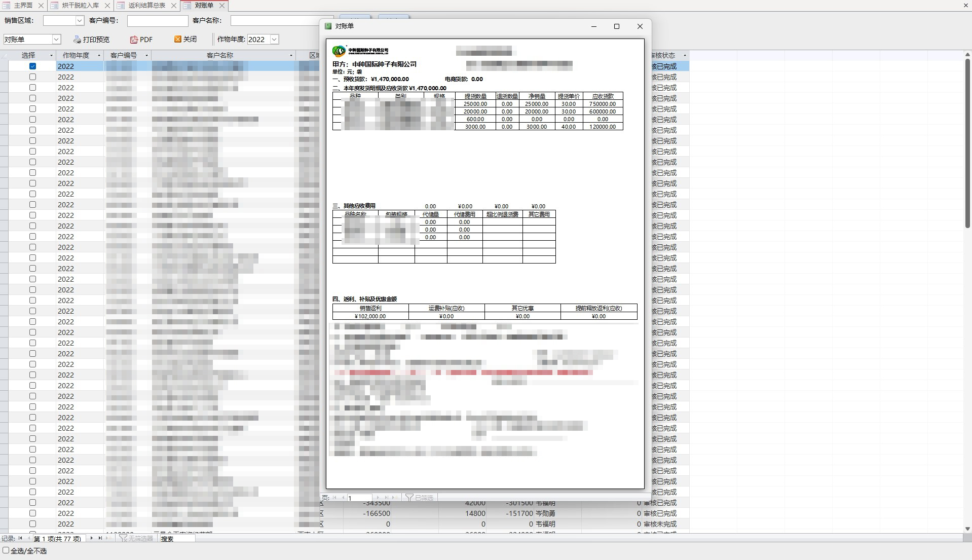Click the form icon on the 烘干脱粒入库 tab
Screen dimensions: 972x560
(x=55, y=6)
